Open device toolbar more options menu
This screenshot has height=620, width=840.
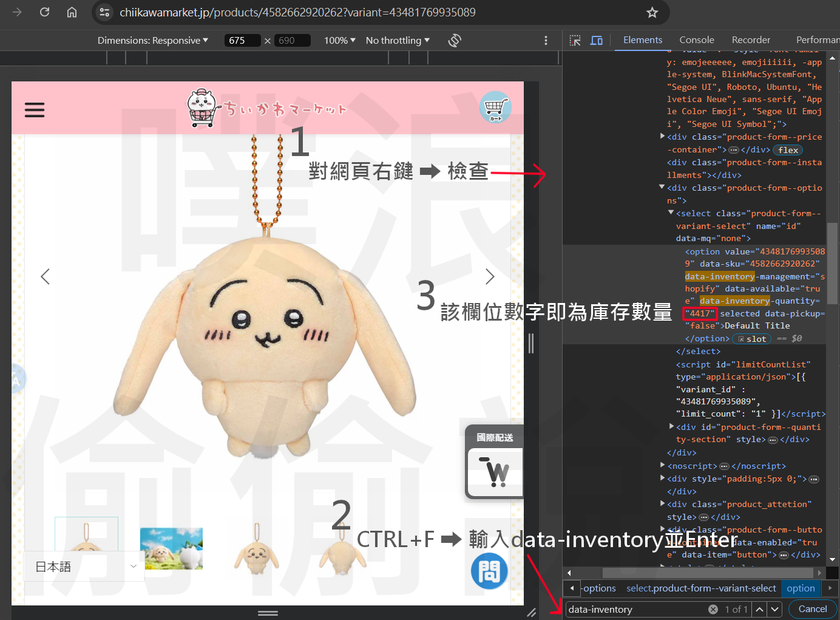click(x=546, y=40)
